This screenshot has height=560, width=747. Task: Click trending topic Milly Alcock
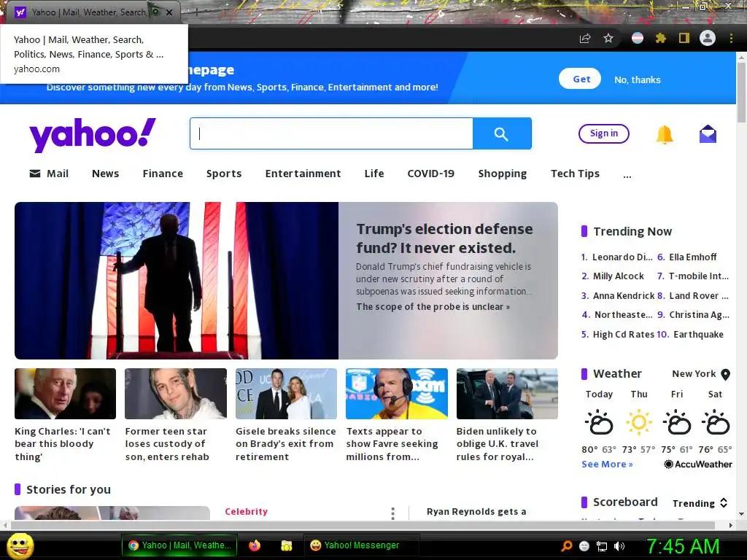click(619, 276)
